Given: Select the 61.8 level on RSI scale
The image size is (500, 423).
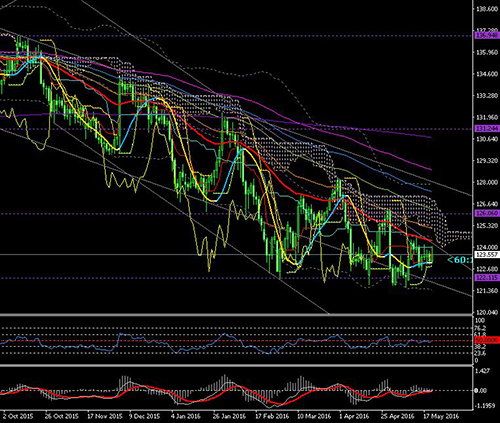Looking at the screenshot, I should point(480,334).
